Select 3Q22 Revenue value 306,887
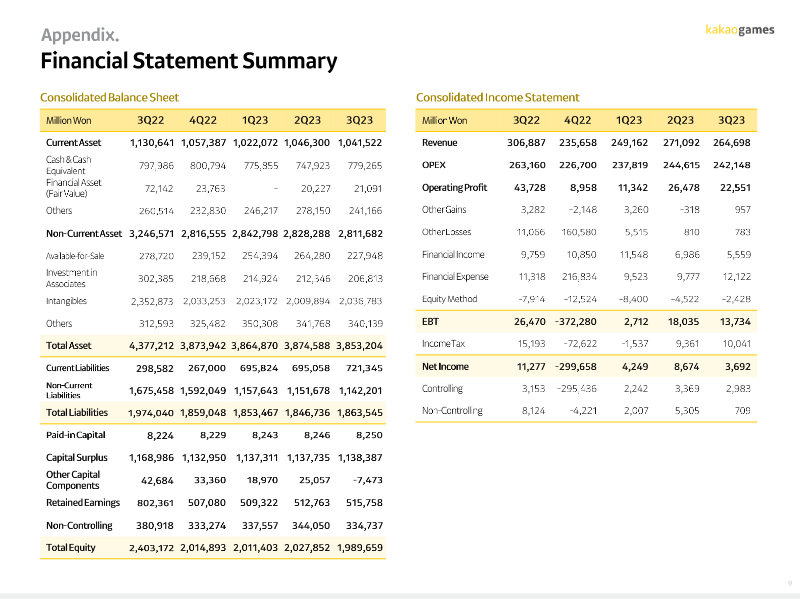This screenshot has height=599, width=800. pyautogui.click(x=526, y=143)
